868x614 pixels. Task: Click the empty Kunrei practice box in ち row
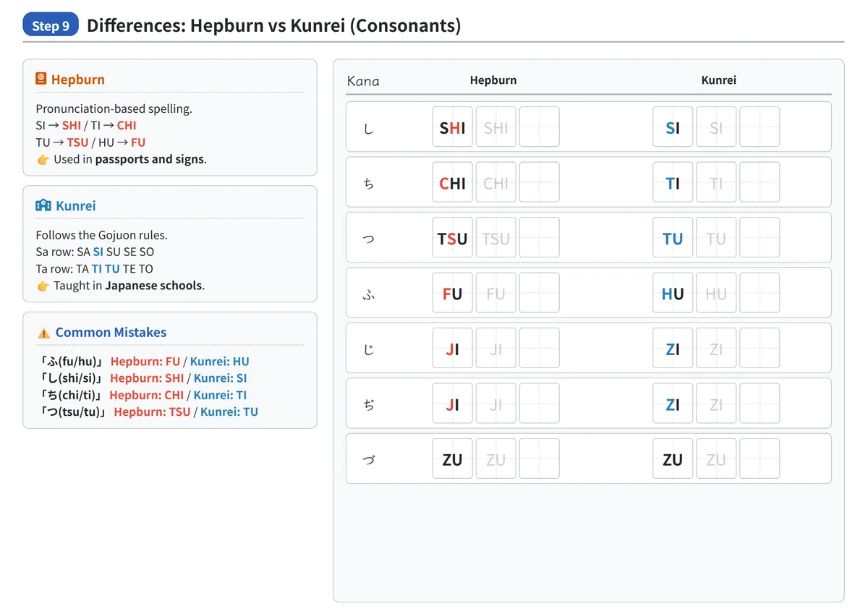(x=759, y=182)
